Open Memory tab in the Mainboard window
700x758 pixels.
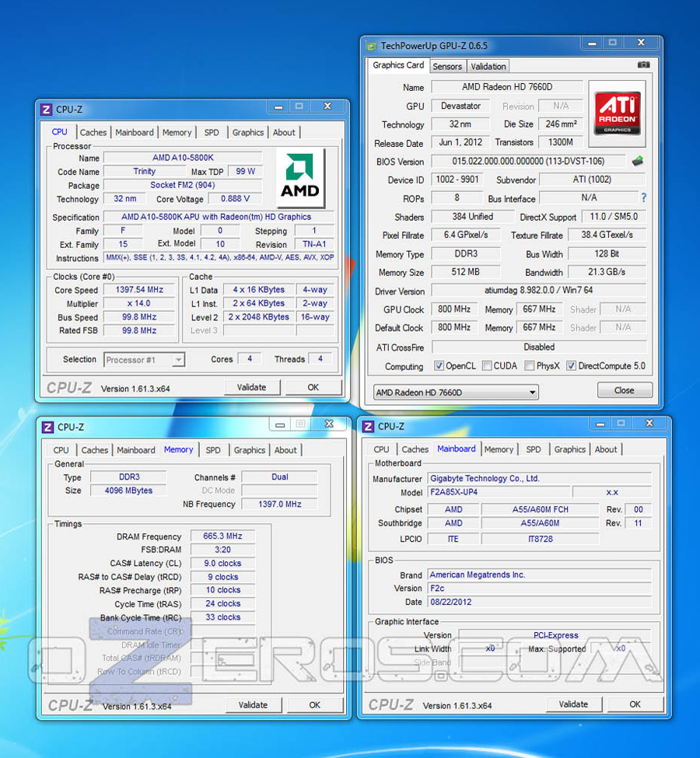point(499,449)
